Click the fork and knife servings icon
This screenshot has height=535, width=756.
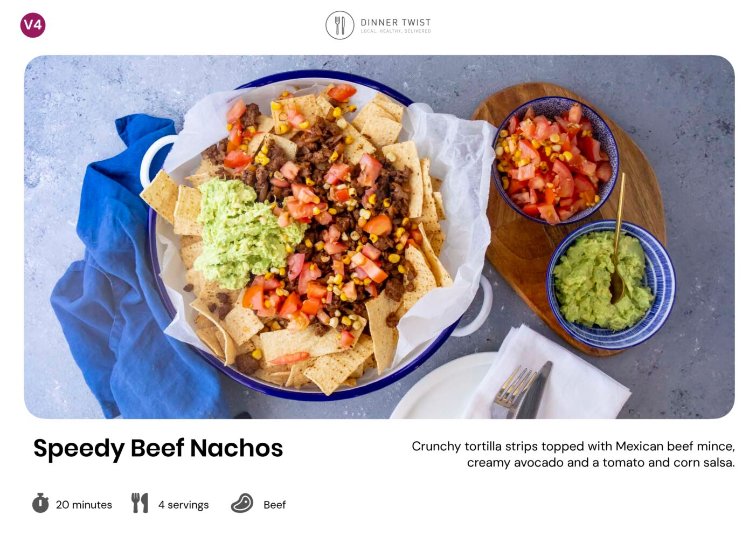pyautogui.click(x=140, y=503)
